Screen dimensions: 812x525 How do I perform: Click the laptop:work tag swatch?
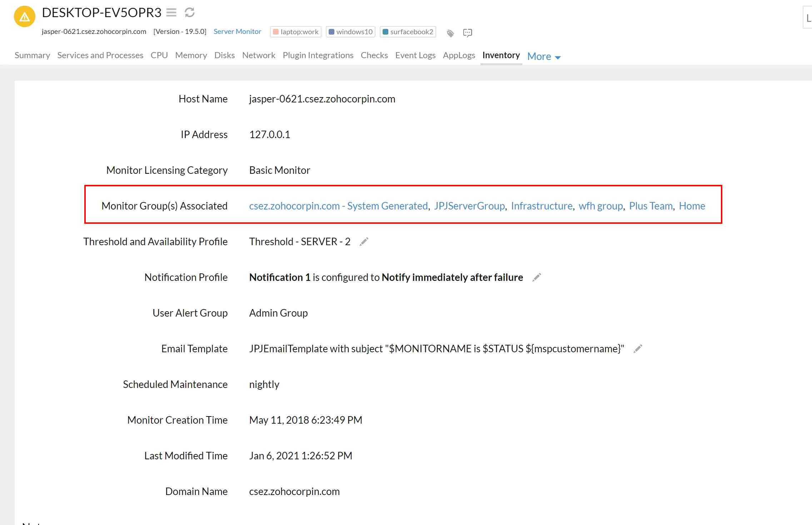pyautogui.click(x=276, y=32)
